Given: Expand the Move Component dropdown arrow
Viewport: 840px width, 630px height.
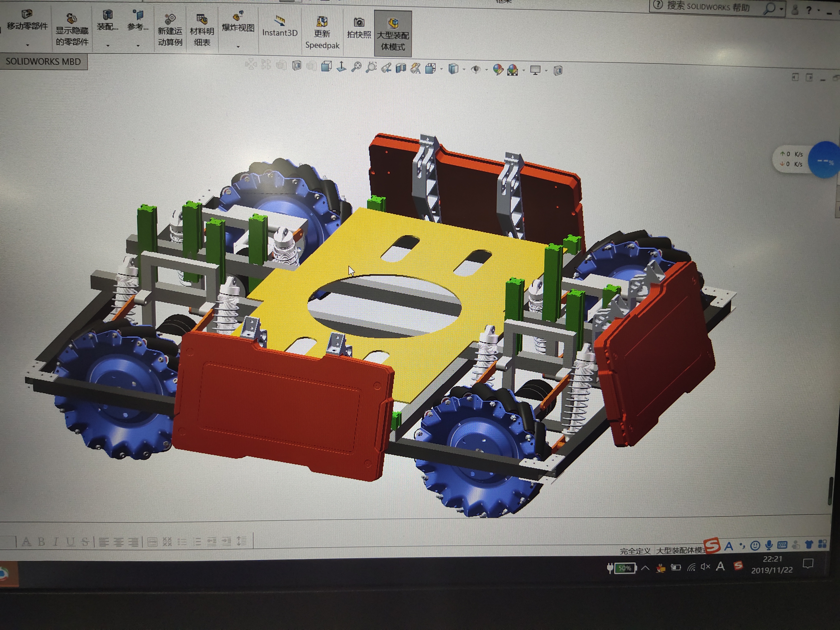Looking at the screenshot, I should coord(27,45).
